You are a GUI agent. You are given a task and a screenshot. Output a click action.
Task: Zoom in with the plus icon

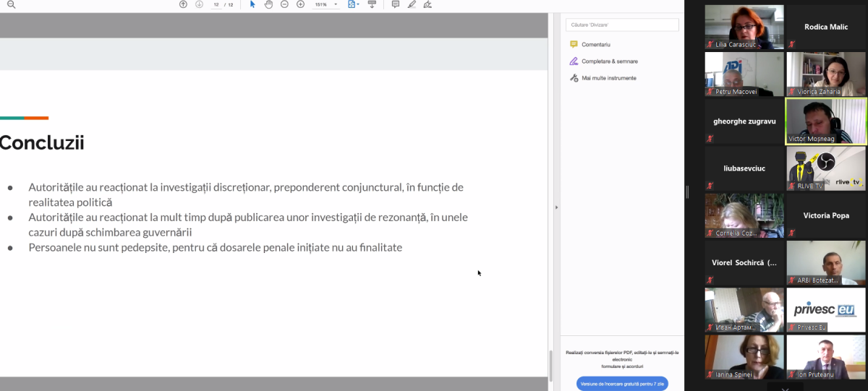click(300, 4)
